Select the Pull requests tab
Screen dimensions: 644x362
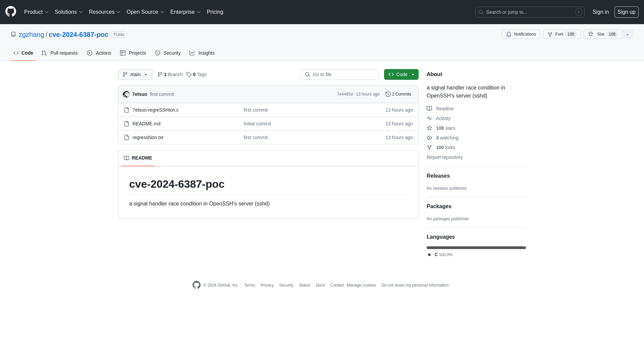point(59,53)
